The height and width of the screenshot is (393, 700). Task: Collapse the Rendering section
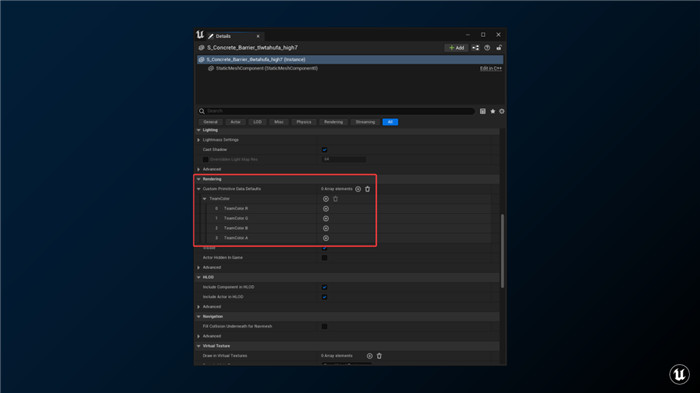pos(199,179)
